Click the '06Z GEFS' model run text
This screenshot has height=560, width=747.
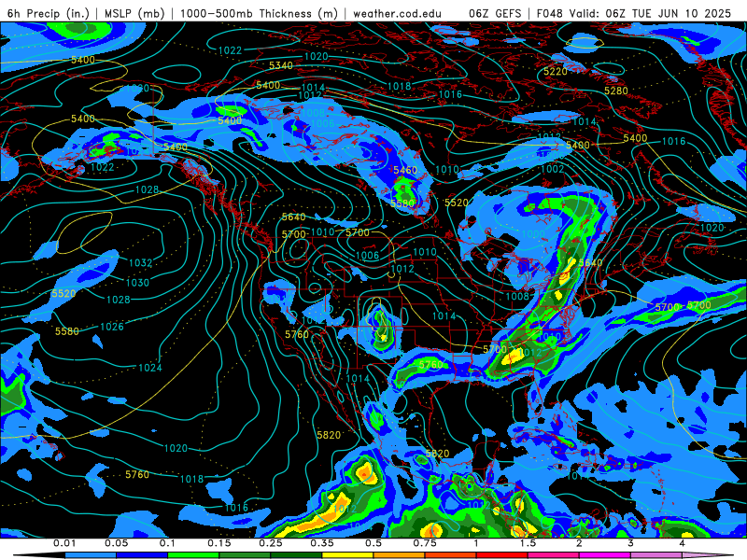495,13
